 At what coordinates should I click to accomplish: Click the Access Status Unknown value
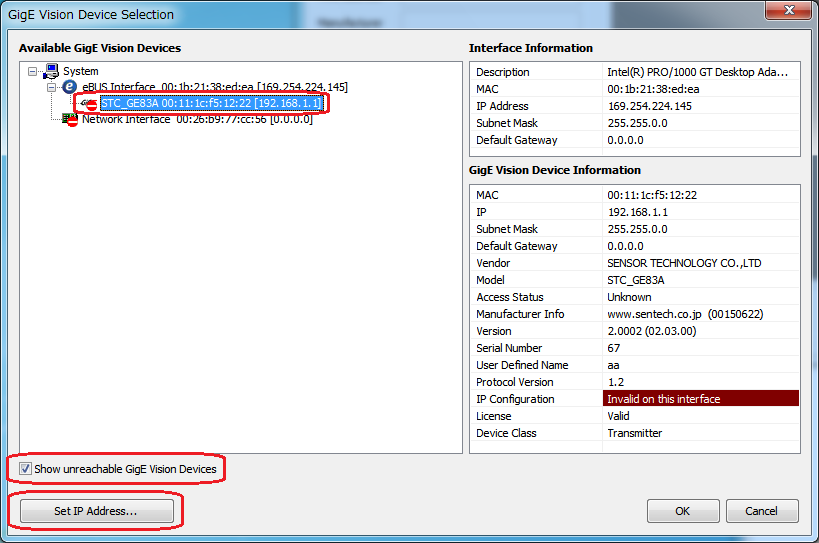(629, 297)
